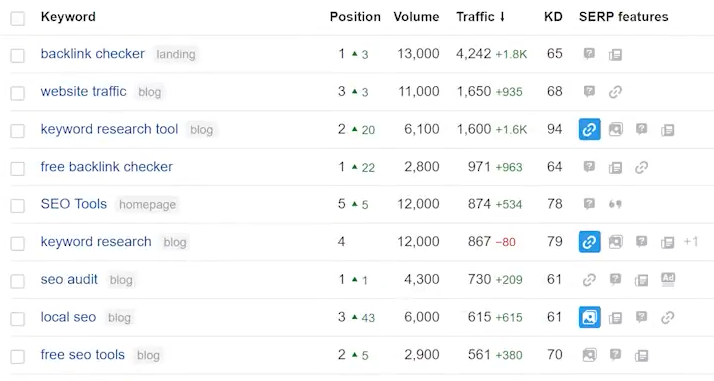This screenshot has height=381, width=714.
Task: Click blue sitelinks icon in keyword research row
Action: (589, 242)
